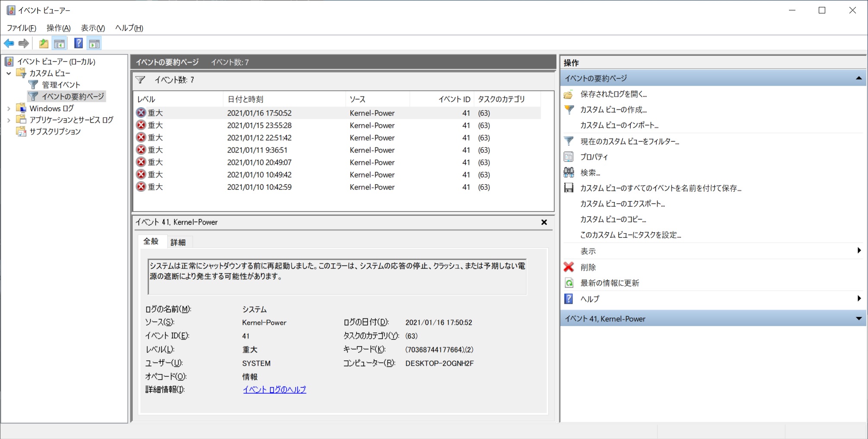The image size is (868, 439).
Task: Close the event preview pane with X
Action: tap(544, 222)
